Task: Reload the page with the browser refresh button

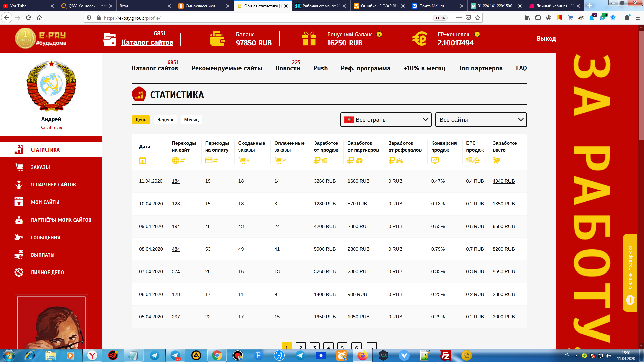Action: click(29, 18)
